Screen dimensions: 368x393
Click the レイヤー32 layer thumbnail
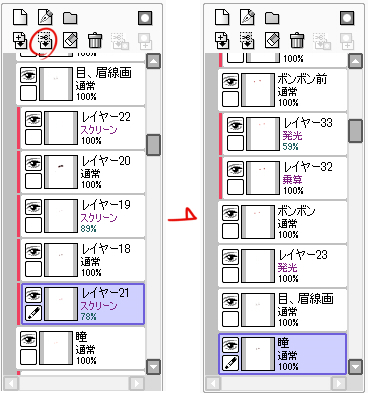pos(263,178)
